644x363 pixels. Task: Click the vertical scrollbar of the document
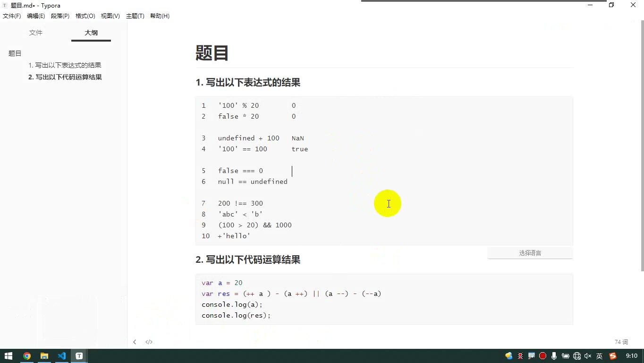(x=642, y=147)
